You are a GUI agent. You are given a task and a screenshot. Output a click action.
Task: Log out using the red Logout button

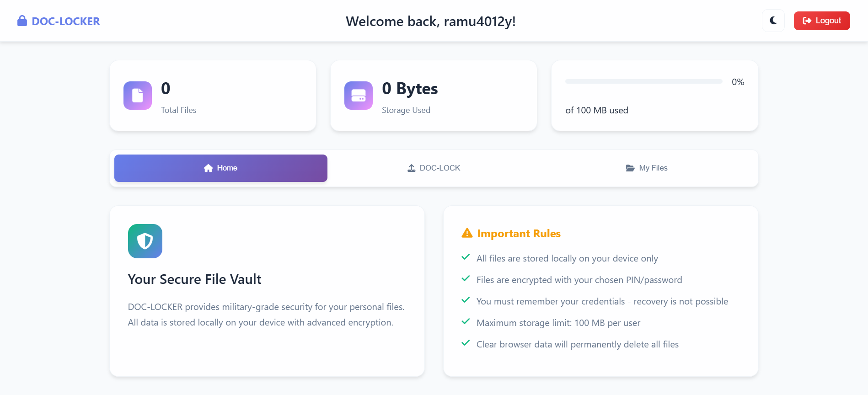[x=821, y=21]
